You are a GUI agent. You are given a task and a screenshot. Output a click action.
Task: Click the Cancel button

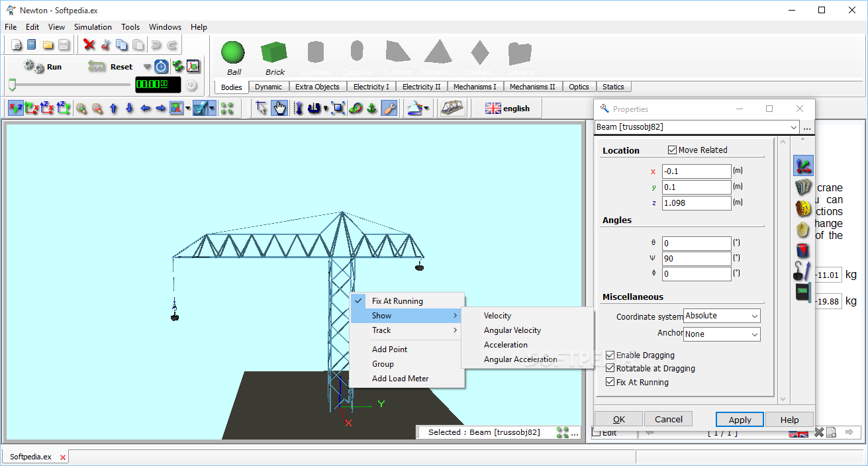668,419
